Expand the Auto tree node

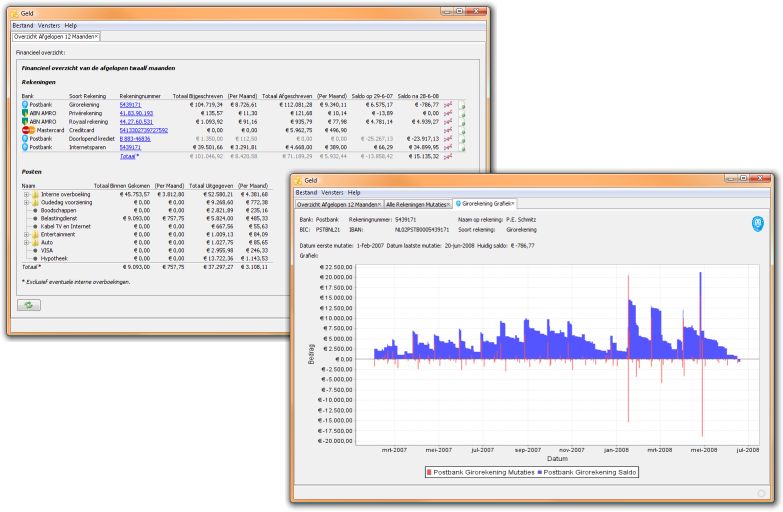(26, 242)
